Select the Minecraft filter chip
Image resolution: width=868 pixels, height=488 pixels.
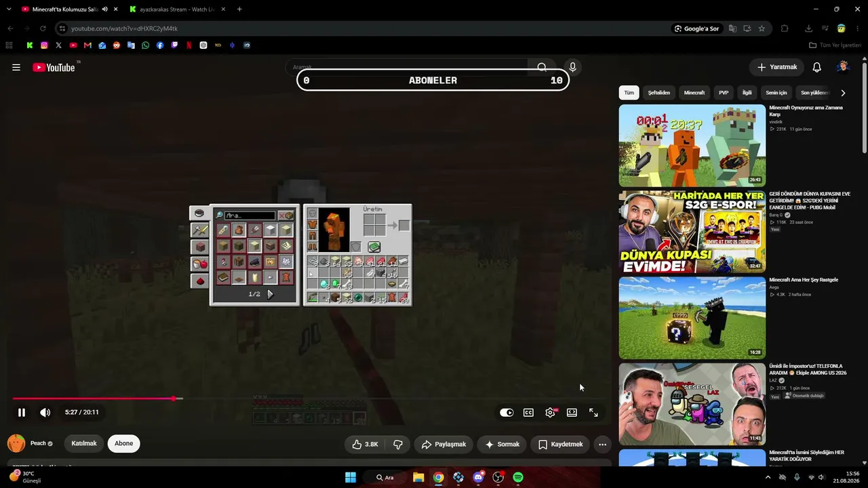coord(694,93)
